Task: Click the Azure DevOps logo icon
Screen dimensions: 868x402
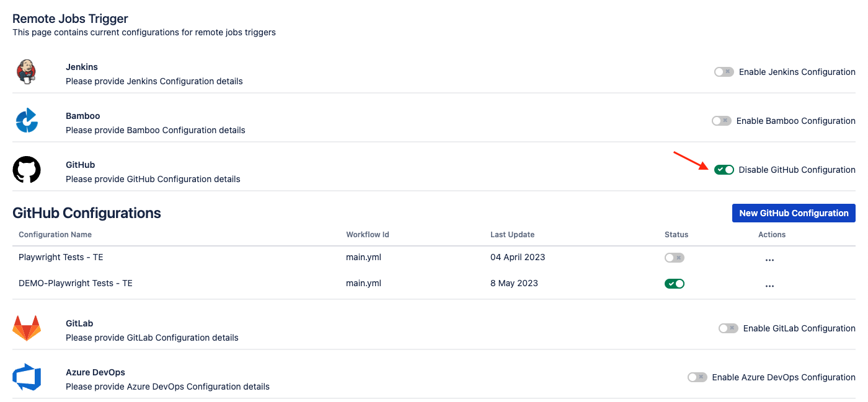Action: 27,377
